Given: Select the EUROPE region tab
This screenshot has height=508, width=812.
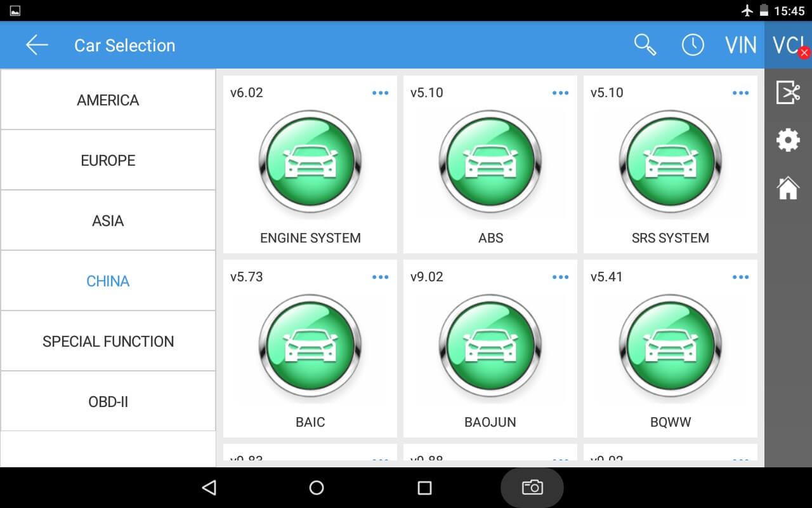Looking at the screenshot, I should coord(108,160).
